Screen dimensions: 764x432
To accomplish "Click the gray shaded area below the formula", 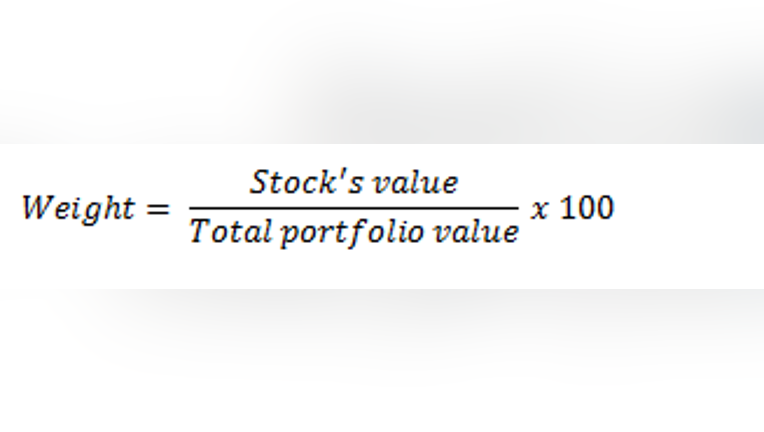I will click(x=382, y=360).
